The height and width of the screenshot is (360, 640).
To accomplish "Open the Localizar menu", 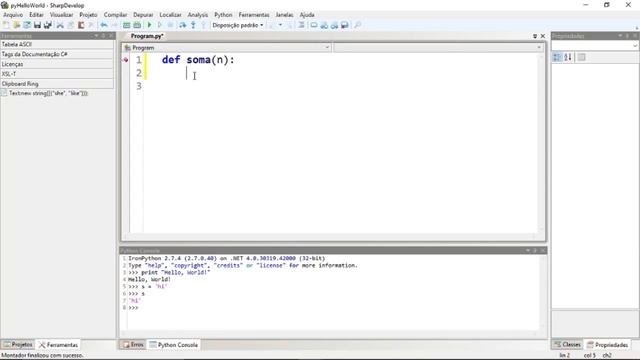I will pyautogui.click(x=170, y=15).
